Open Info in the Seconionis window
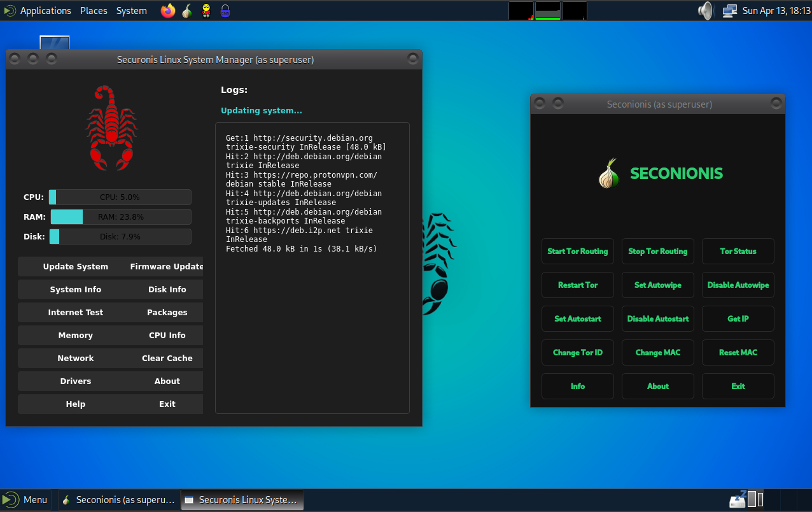 click(x=578, y=387)
